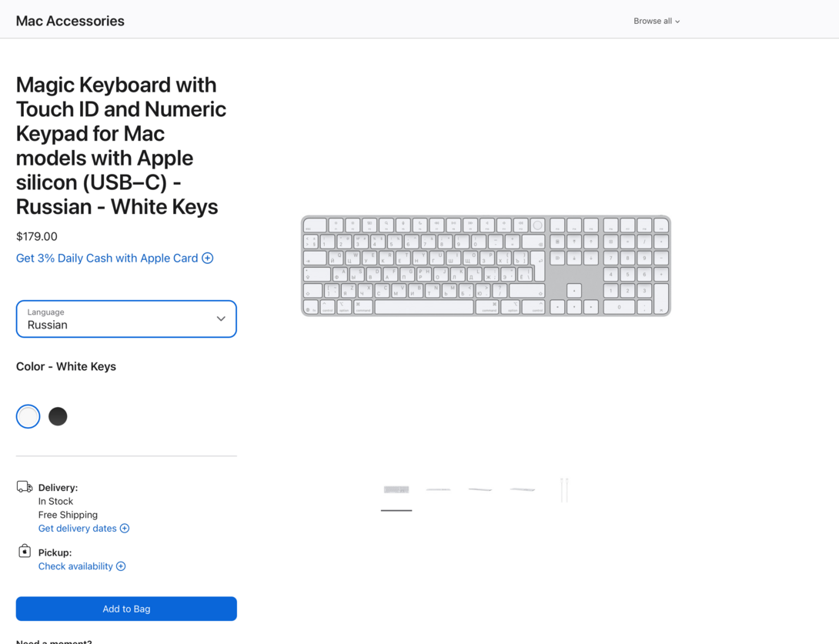Click the pickup shopping bag icon
The image size is (839, 644).
(x=25, y=551)
